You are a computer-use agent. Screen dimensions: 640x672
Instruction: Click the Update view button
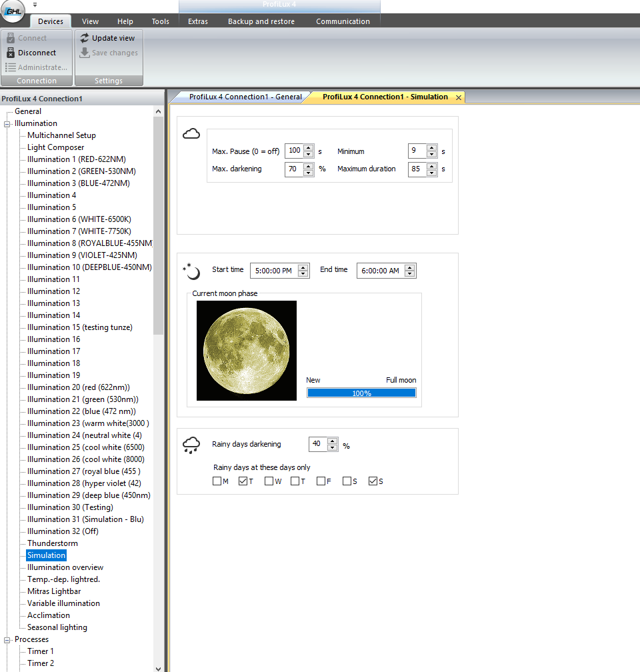point(107,38)
